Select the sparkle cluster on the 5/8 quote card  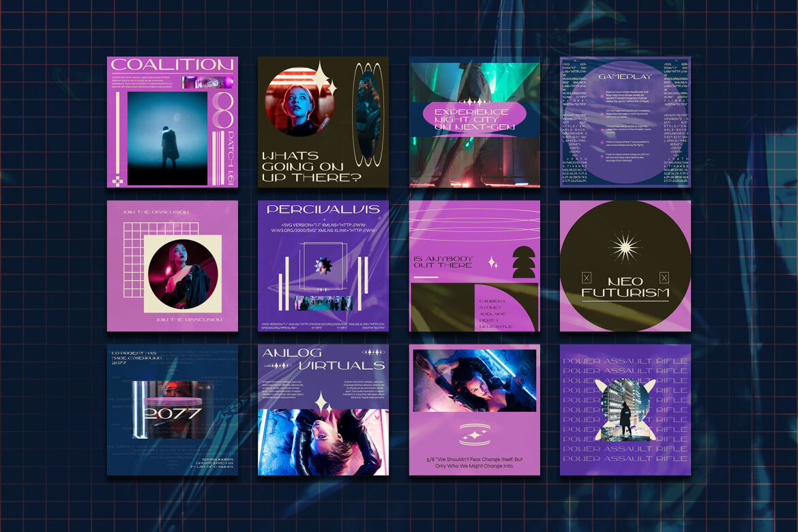[x=475, y=434]
